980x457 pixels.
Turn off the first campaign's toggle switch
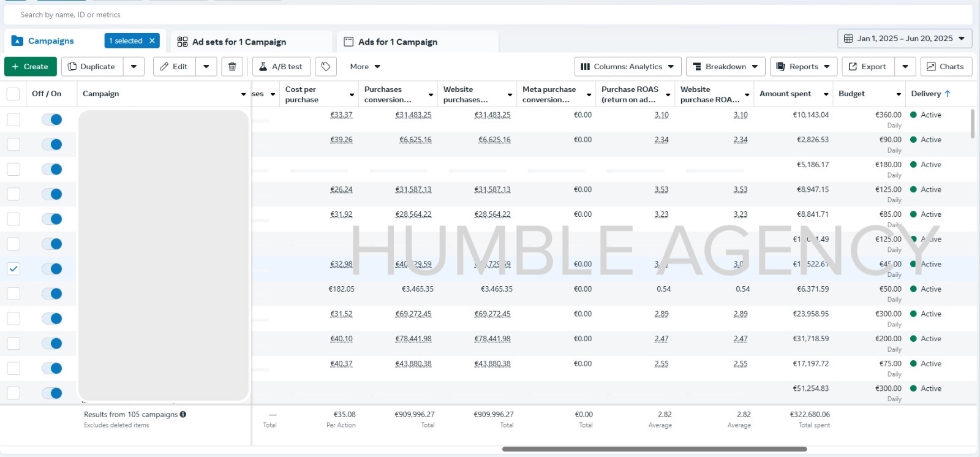(x=52, y=119)
